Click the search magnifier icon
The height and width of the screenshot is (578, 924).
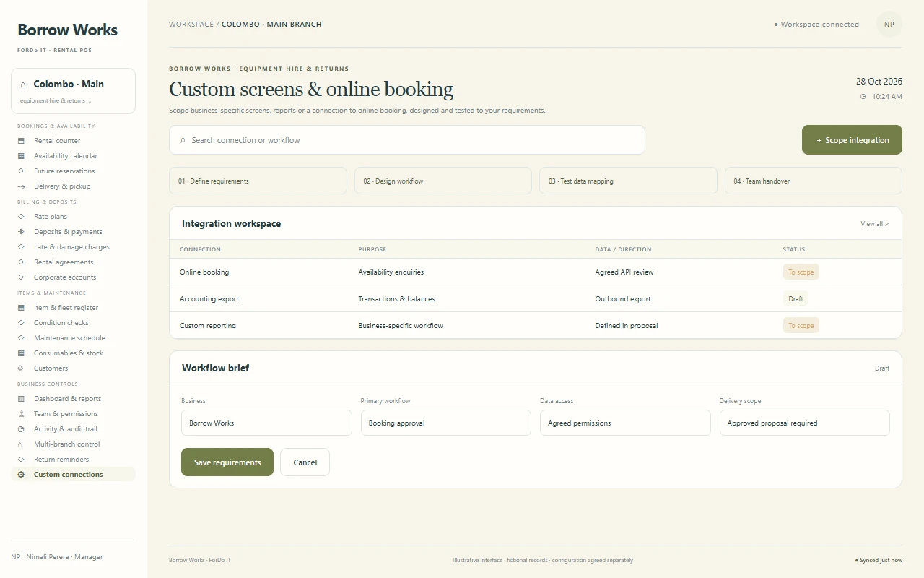(183, 140)
